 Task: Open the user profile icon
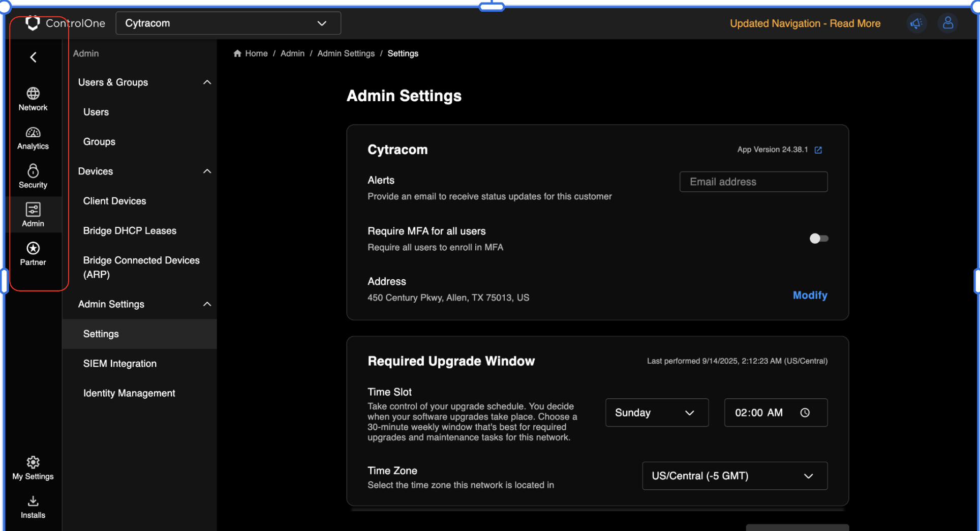pos(947,23)
